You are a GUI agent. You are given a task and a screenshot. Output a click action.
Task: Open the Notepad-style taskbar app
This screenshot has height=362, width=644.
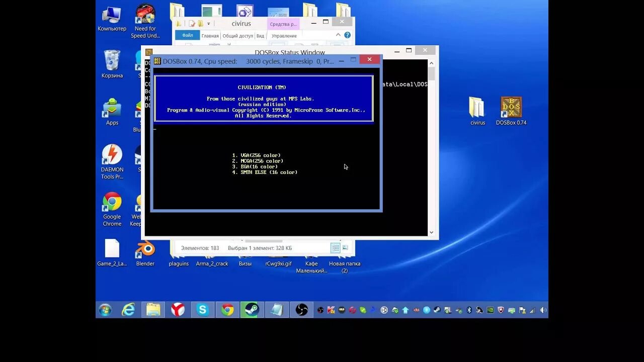point(276,310)
